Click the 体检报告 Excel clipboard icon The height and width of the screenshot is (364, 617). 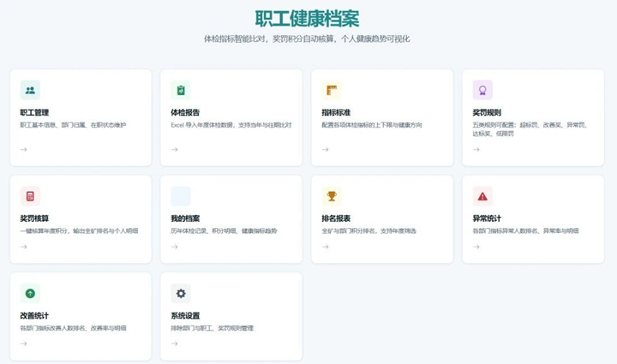181,90
